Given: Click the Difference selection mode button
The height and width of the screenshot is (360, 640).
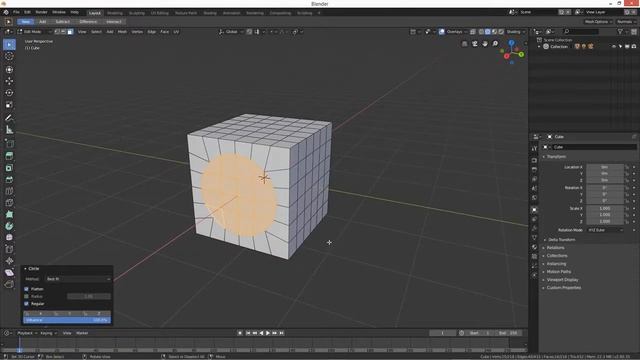Looking at the screenshot, I should pyautogui.click(x=88, y=22).
